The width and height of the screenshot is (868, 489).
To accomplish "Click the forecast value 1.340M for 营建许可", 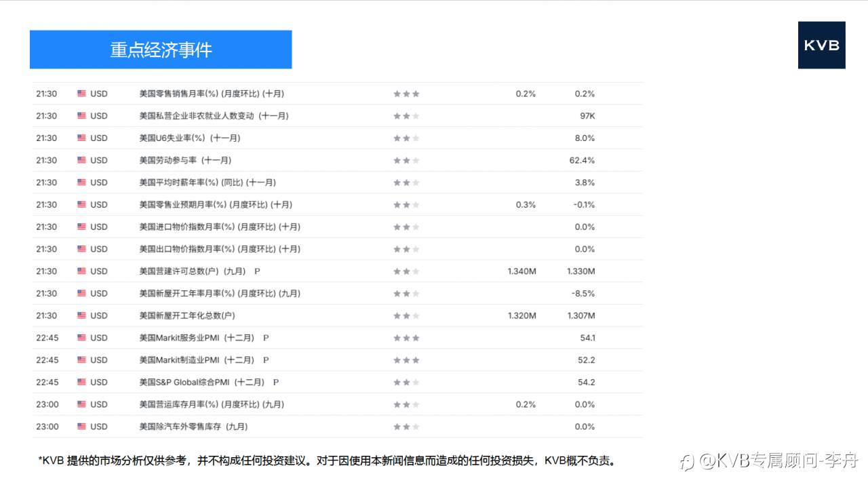I will click(522, 271).
